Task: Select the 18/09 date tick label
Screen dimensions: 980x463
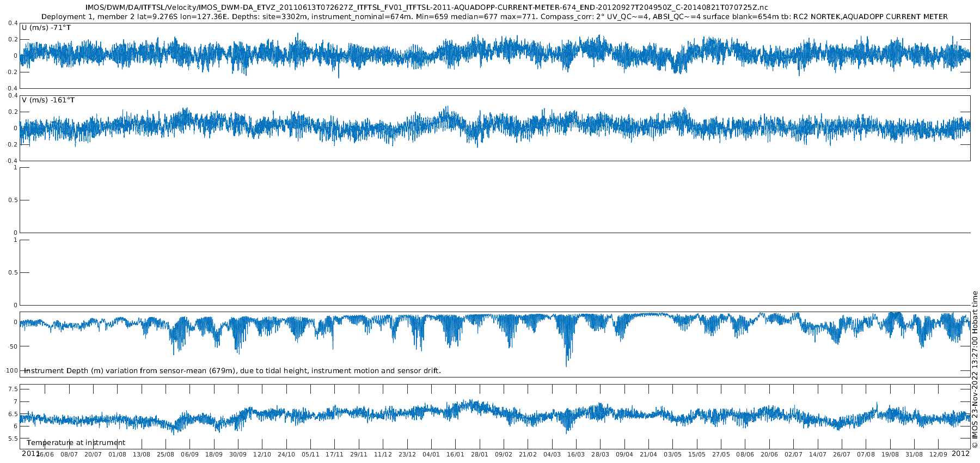Action: (214, 455)
